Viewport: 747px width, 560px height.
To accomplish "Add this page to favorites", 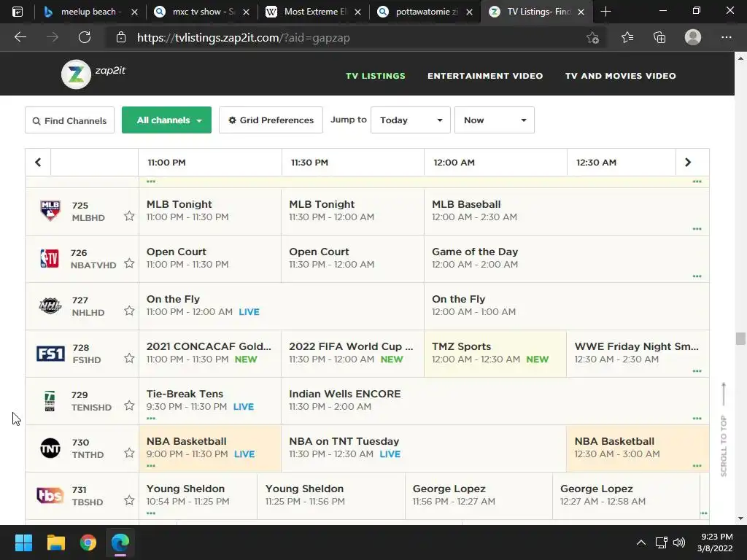I will click(x=592, y=38).
